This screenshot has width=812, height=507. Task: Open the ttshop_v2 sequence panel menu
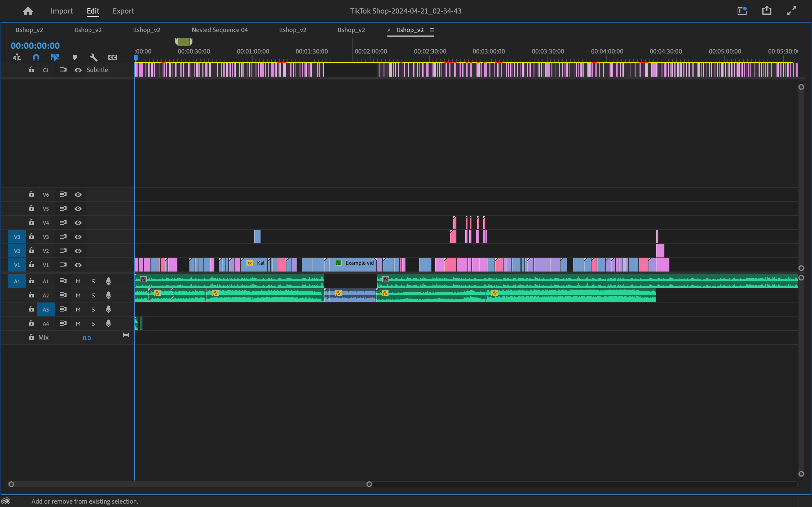pyautogui.click(x=432, y=30)
